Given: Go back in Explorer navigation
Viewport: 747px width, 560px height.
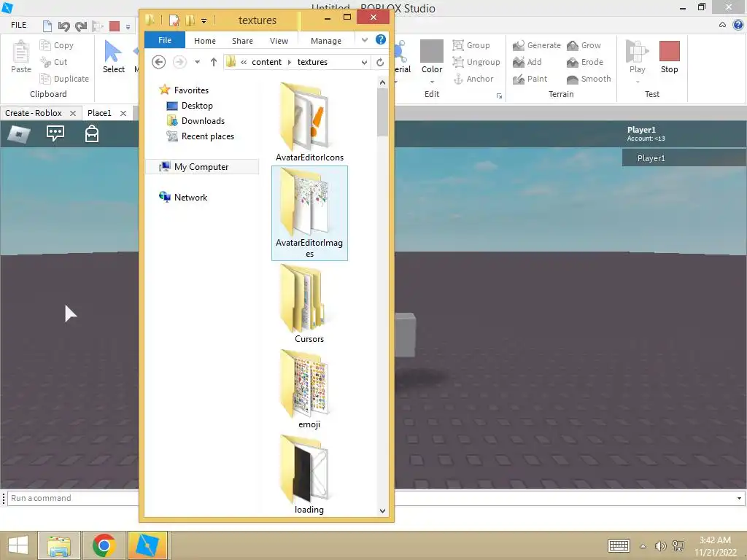Looking at the screenshot, I should pyautogui.click(x=158, y=62).
